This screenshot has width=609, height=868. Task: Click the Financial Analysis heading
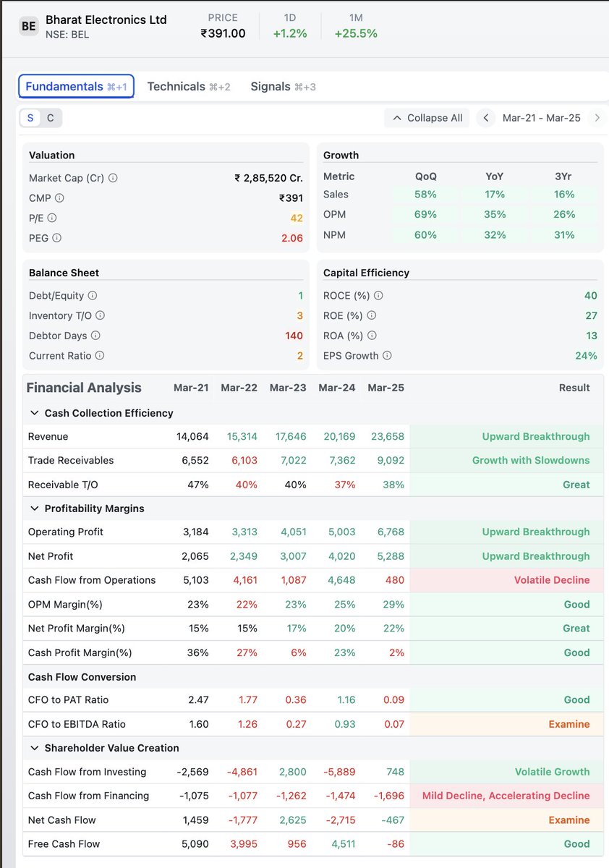pos(84,388)
